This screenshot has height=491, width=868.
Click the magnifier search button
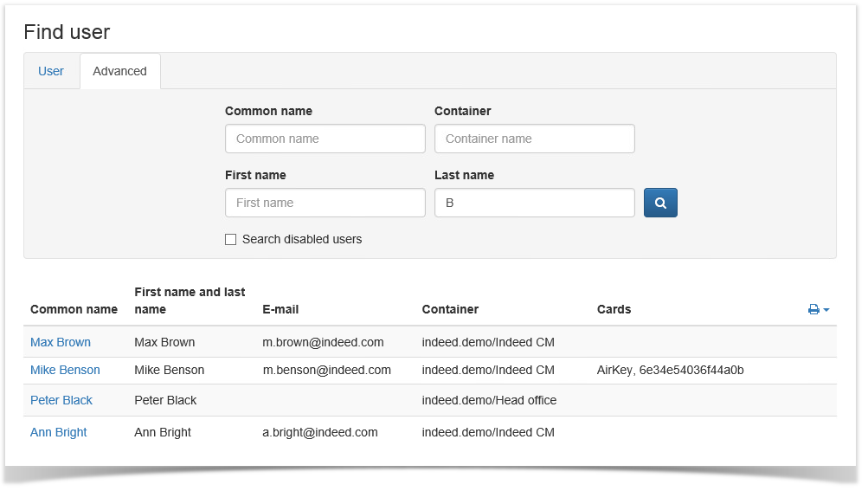pyautogui.click(x=660, y=203)
